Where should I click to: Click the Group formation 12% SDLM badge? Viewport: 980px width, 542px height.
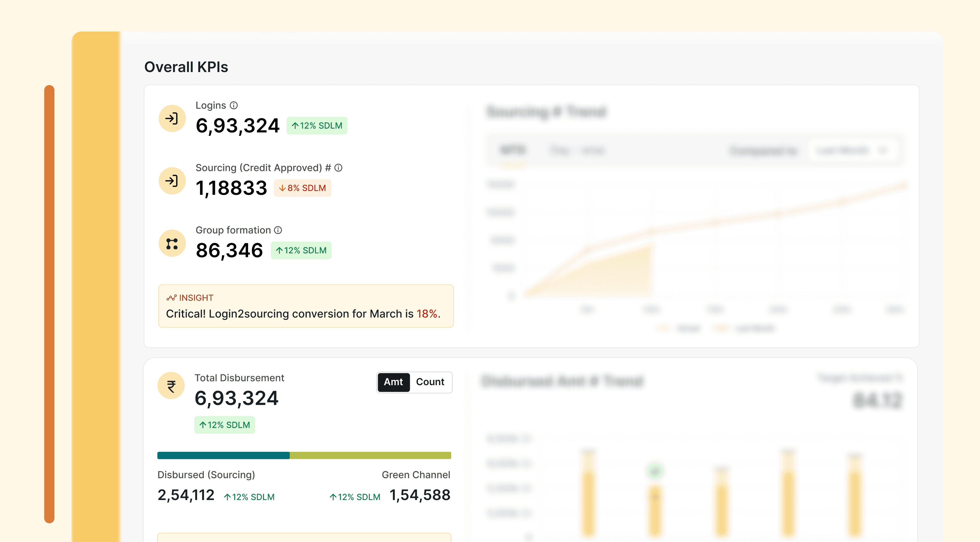(301, 250)
